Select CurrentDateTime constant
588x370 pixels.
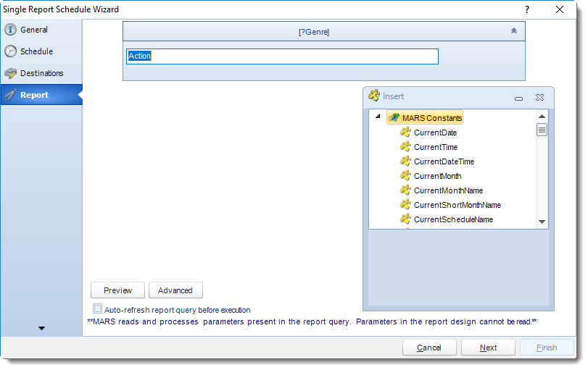point(444,161)
